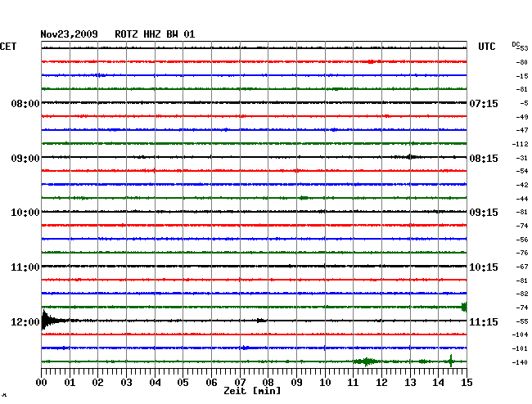Click x-axis tick label 03
Image resolution: width=532 pixels, height=404 pixels.
126,383
